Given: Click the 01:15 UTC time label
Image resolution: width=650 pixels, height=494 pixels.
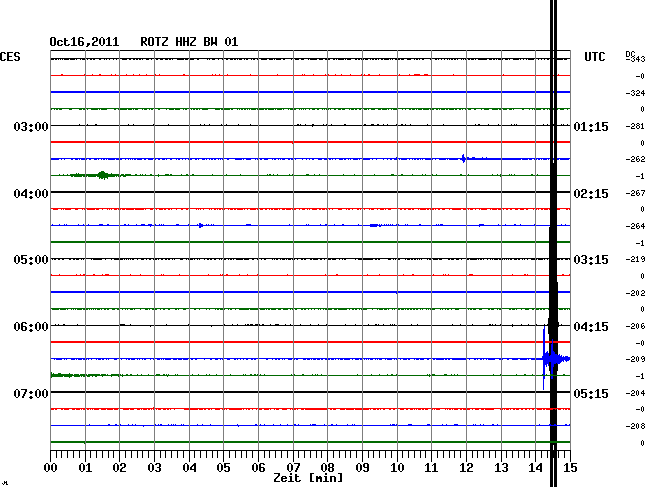Looking at the screenshot, I should 591,126.
